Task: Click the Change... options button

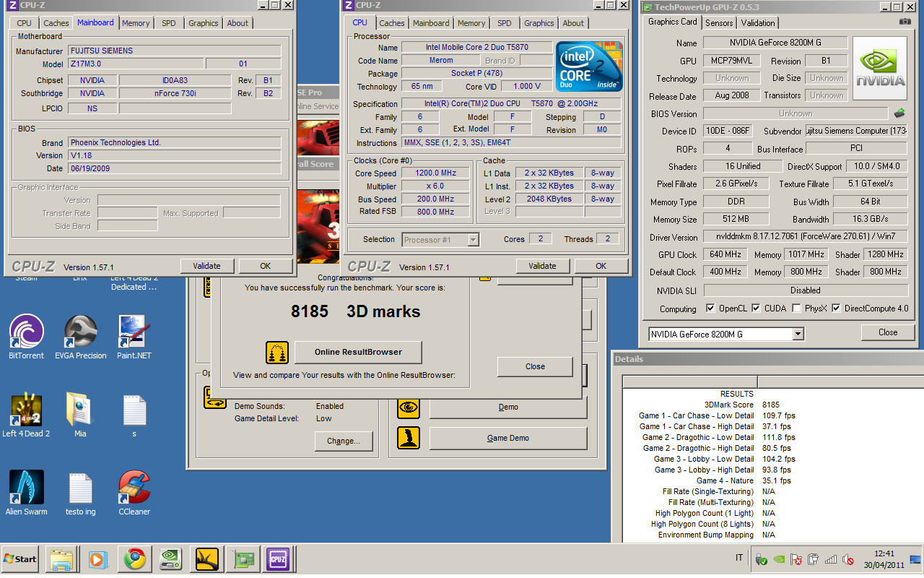Action: point(343,441)
